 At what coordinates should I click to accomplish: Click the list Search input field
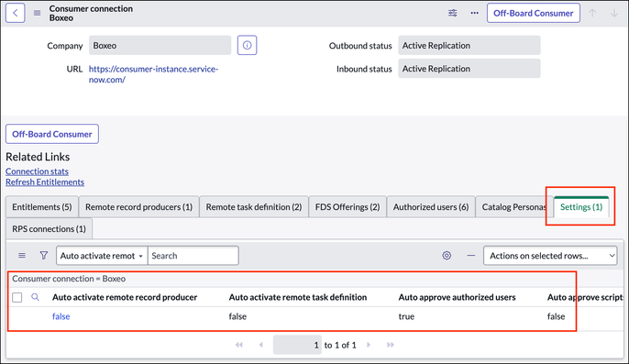point(193,256)
